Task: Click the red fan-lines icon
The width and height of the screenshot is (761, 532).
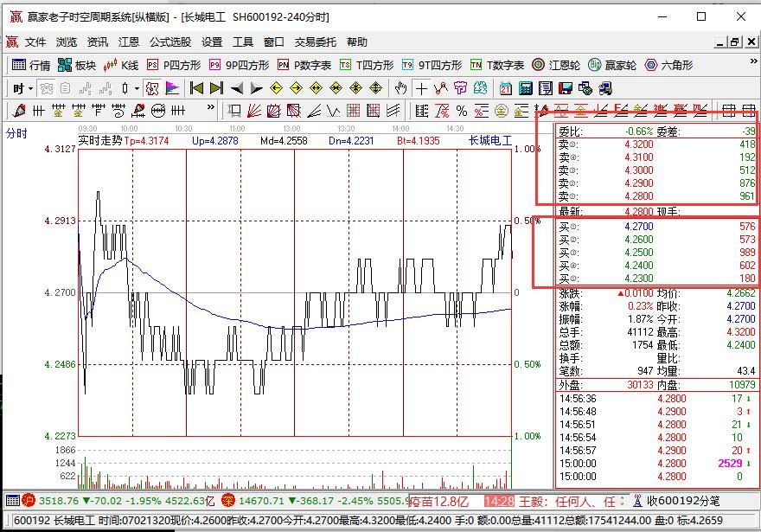Action: point(254,111)
